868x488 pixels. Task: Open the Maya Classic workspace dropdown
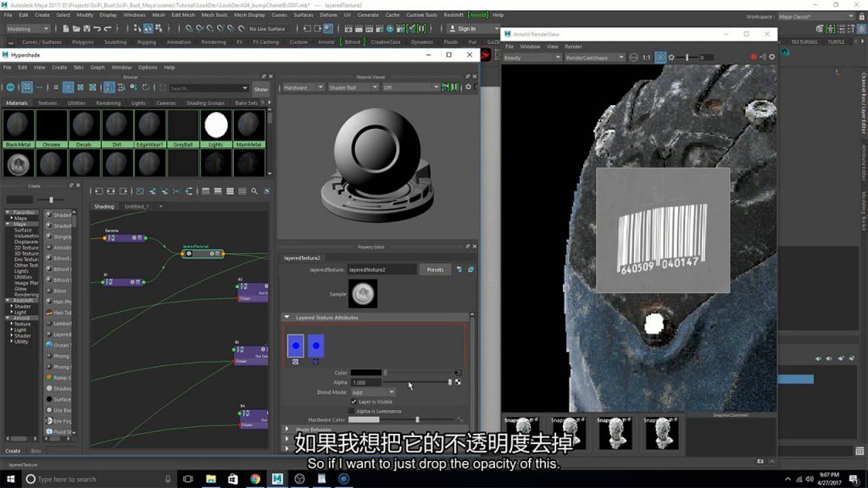click(x=816, y=17)
